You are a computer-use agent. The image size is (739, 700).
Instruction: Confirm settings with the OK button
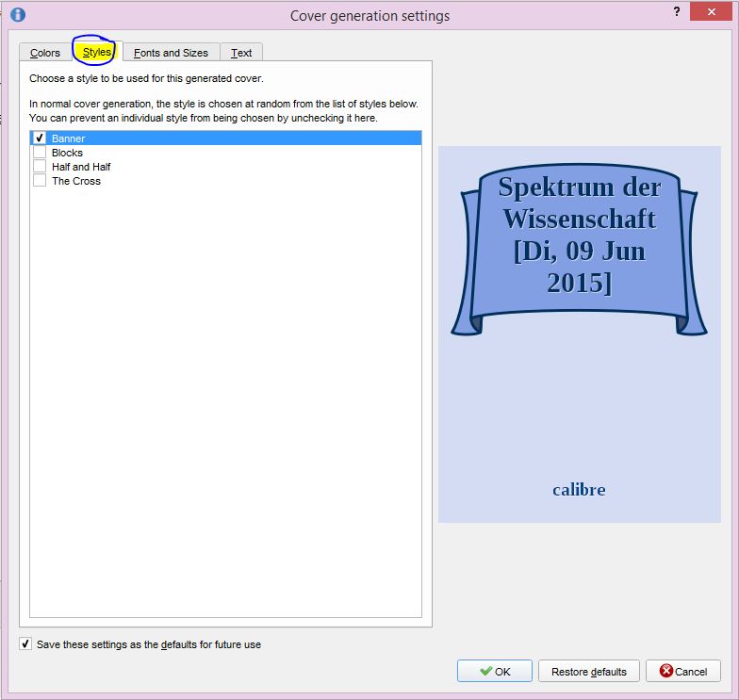click(x=494, y=671)
